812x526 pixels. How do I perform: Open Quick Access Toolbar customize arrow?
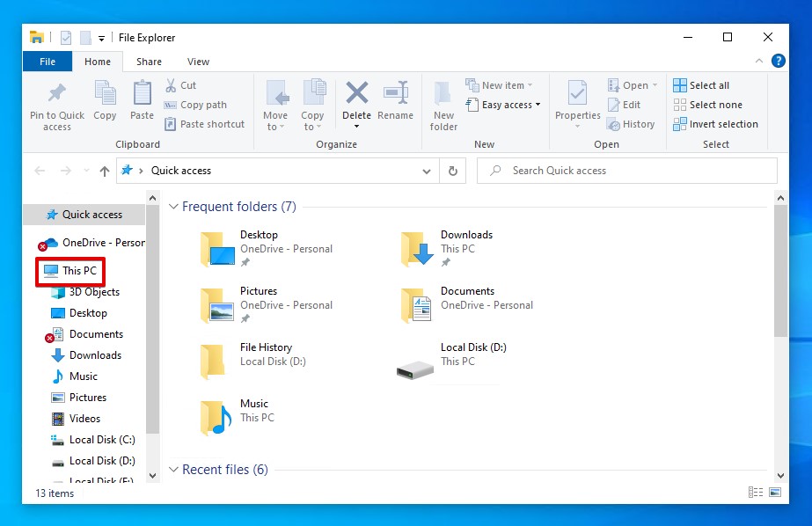101,39
